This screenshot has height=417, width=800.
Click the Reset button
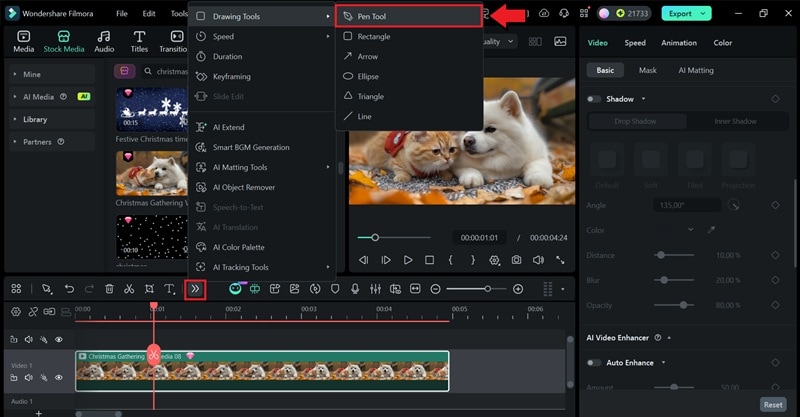pos(773,405)
